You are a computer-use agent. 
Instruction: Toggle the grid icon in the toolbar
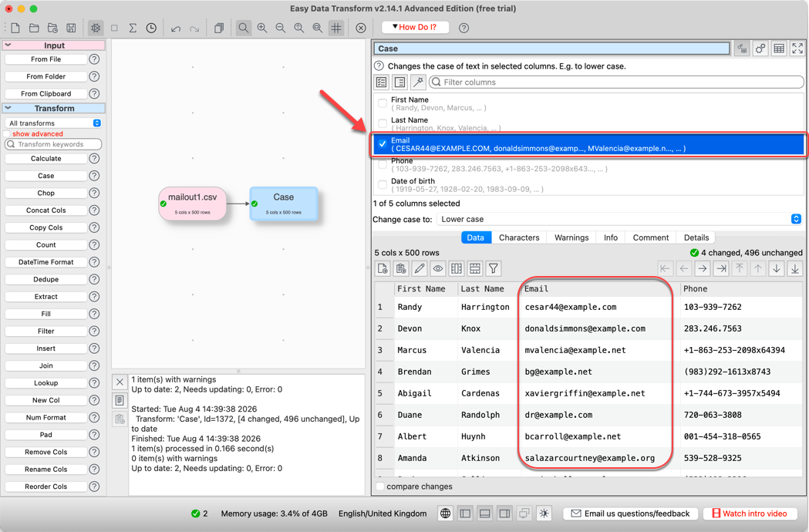(x=336, y=28)
